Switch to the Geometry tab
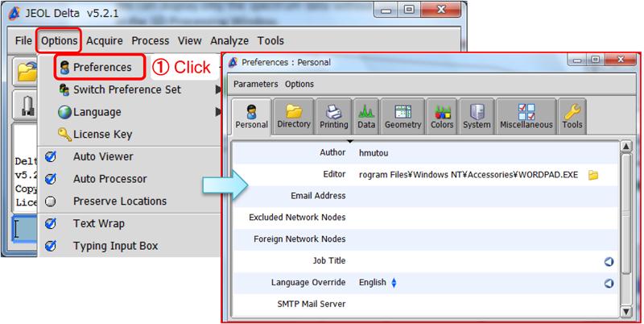Screen dimensions: 644x324 [x=403, y=117]
